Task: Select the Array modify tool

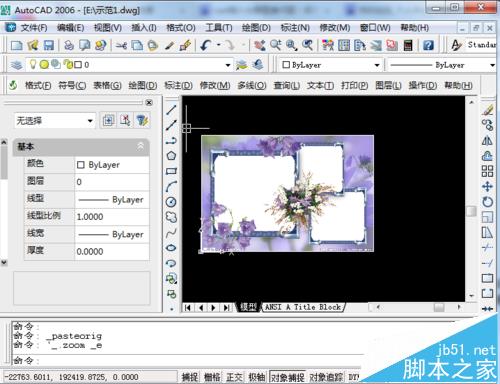Action: point(487,171)
